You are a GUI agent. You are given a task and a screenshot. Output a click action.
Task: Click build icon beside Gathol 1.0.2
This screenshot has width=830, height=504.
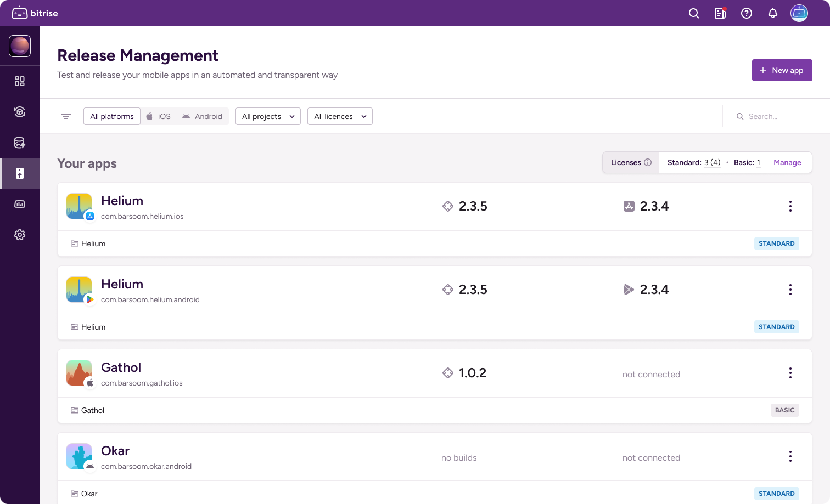448,373
